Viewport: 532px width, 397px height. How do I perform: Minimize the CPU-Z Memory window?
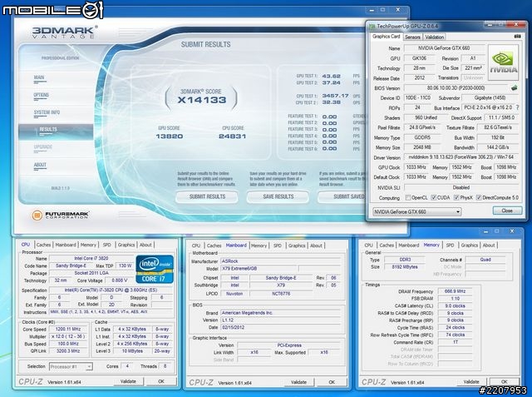(x=485, y=231)
